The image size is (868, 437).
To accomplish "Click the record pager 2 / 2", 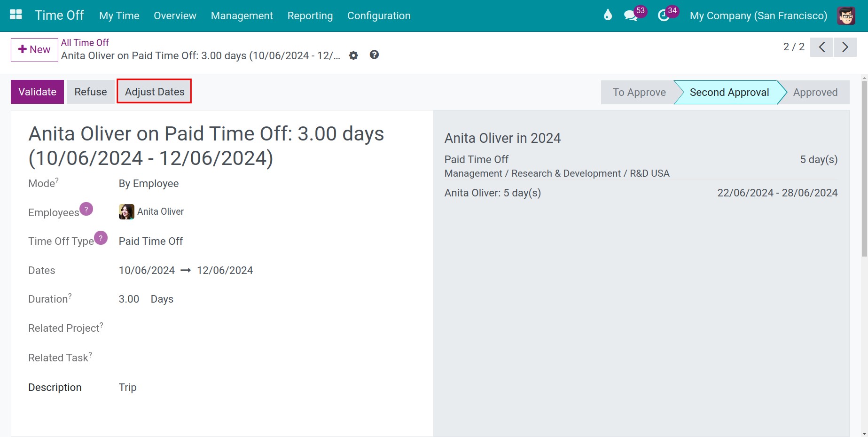I will pos(794,47).
